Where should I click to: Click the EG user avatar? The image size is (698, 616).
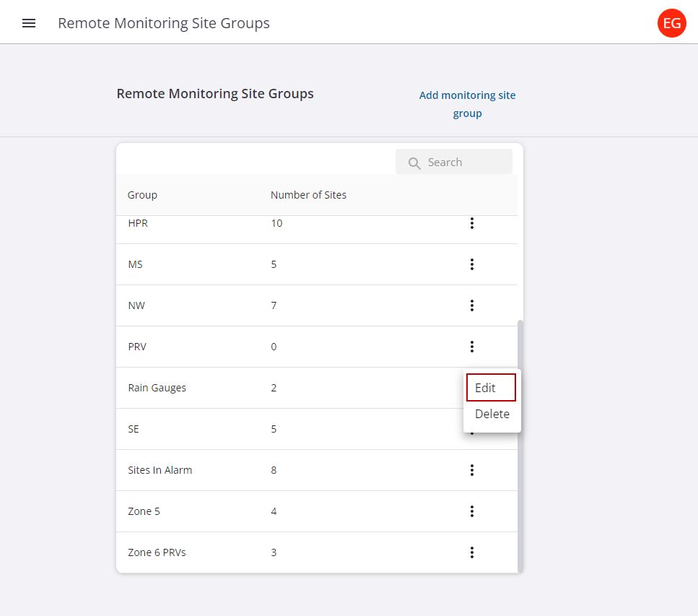(671, 23)
